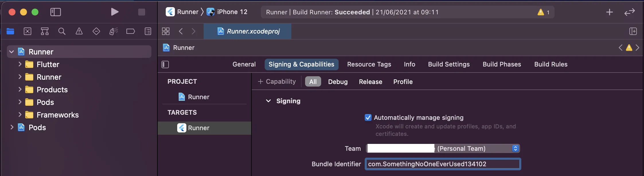This screenshot has height=176, width=644.
Task: Hide the project and targets list
Action: click(x=165, y=64)
